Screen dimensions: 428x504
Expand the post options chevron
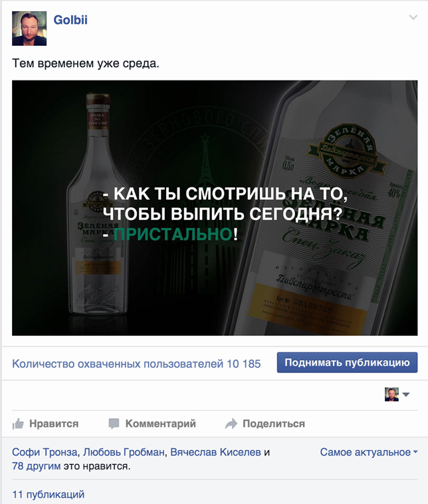413,17
